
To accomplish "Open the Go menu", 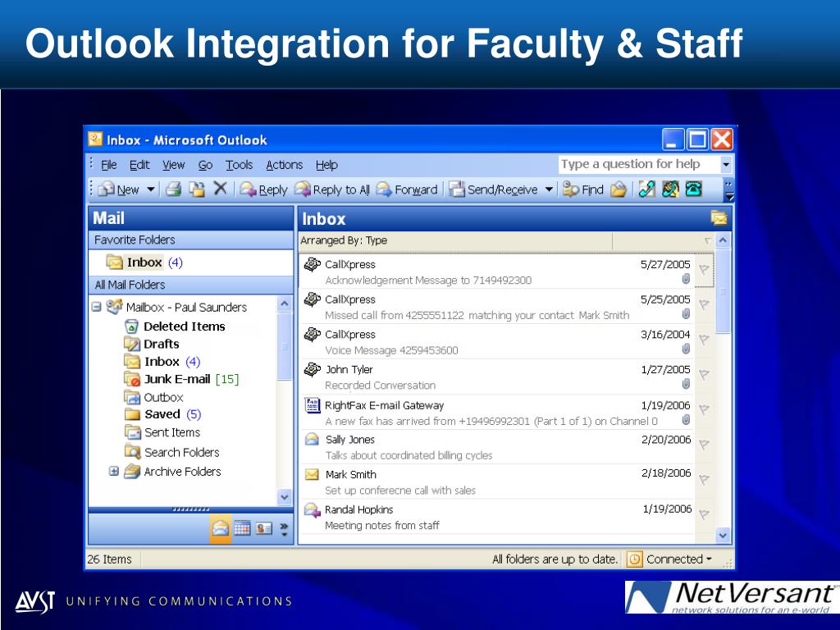I will pos(205,165).
